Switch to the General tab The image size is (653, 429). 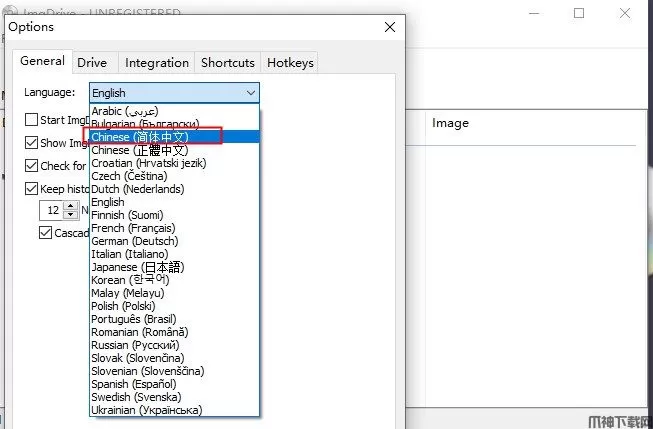click(42, 61)
